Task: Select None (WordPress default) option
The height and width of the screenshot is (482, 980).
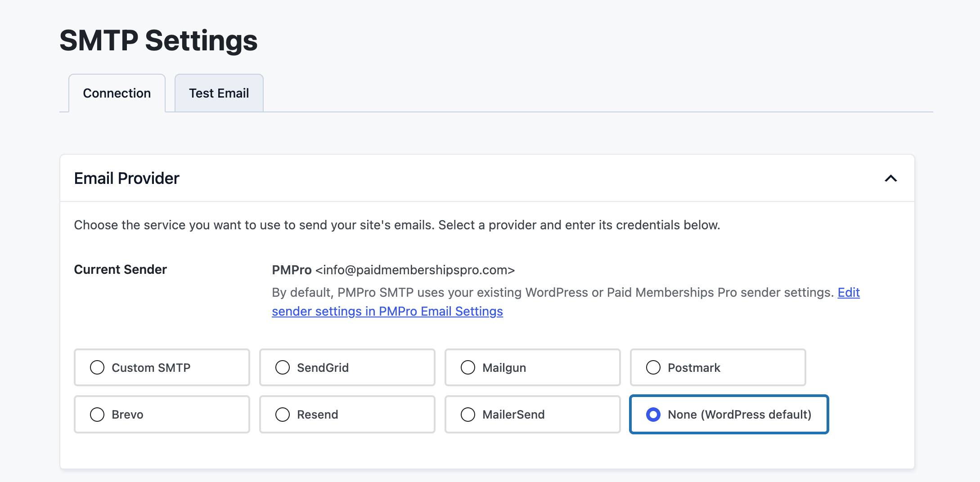Action: pyautogui.click(x=729, y=414)
